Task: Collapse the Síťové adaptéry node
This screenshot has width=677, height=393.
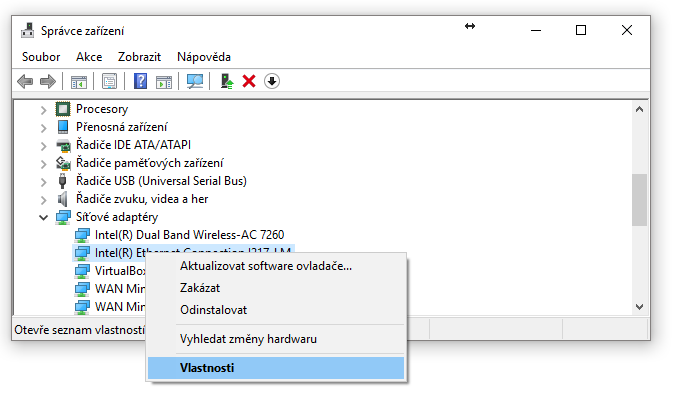Action: (43, 218)
